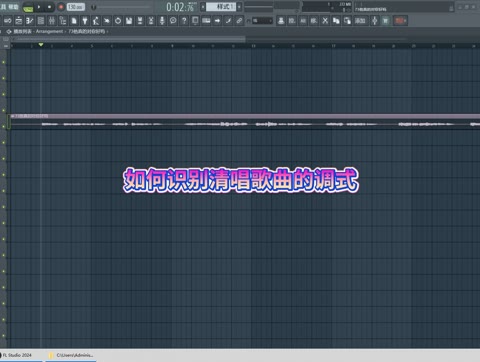
Task: Select 播放列表 in the breadcrumb
Action: (23, 31)
